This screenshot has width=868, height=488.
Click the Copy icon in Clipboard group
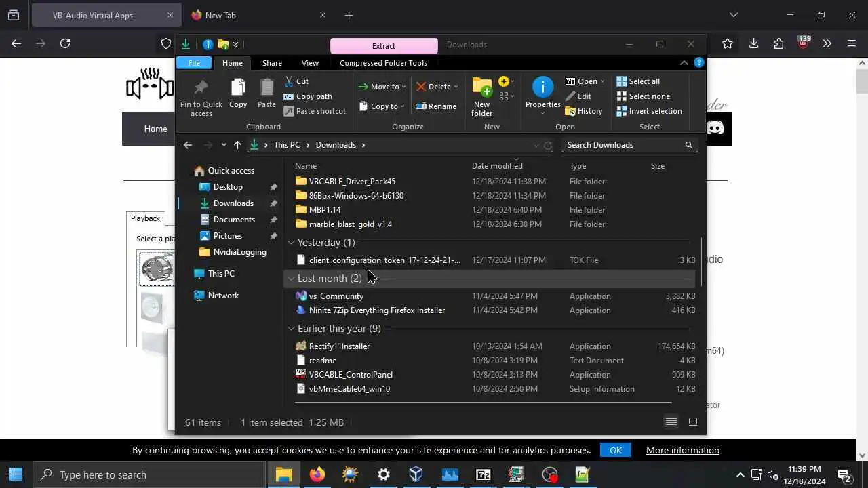click(x=238, y=87)
